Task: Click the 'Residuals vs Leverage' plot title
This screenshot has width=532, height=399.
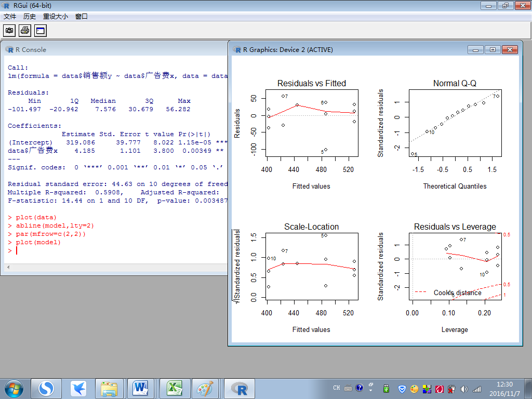Action: tap(455, 227)
